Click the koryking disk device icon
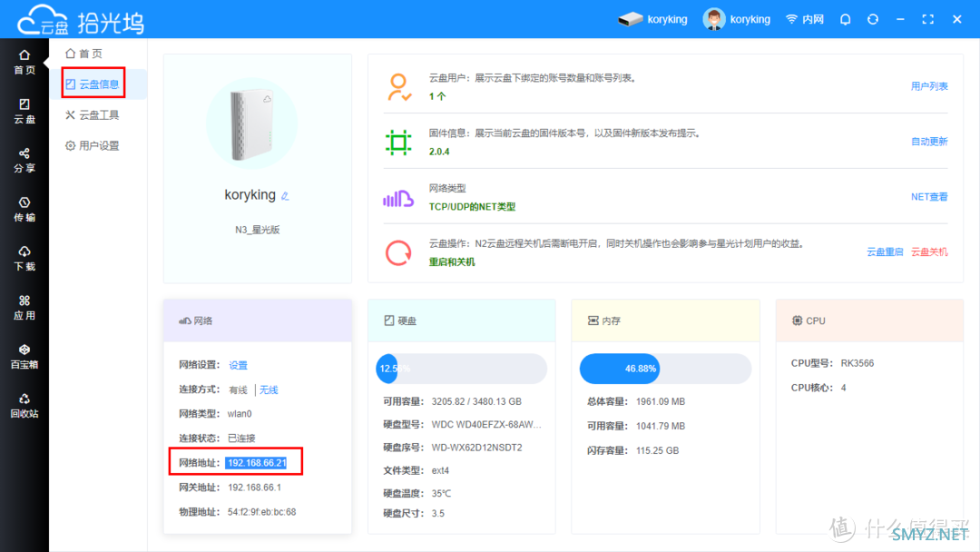This screenshot has height=552, width=980. (630, 19)
